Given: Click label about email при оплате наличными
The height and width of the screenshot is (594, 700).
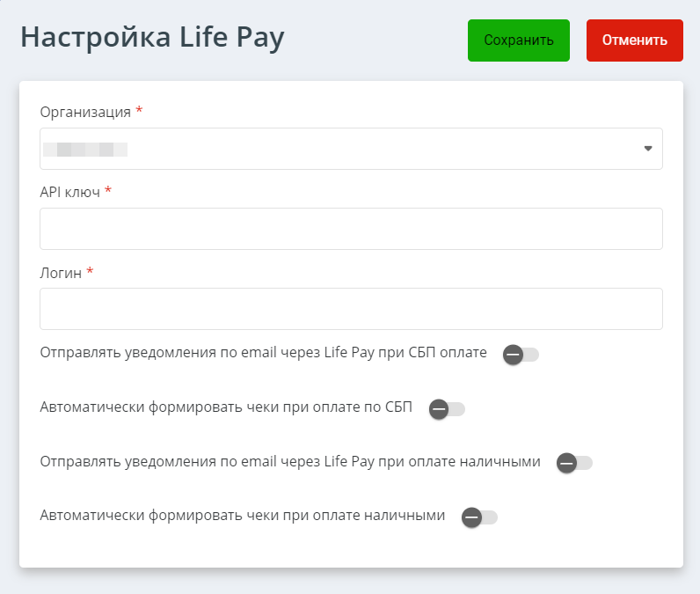Looking at the screenshot, I should click(x=290, y=461).
